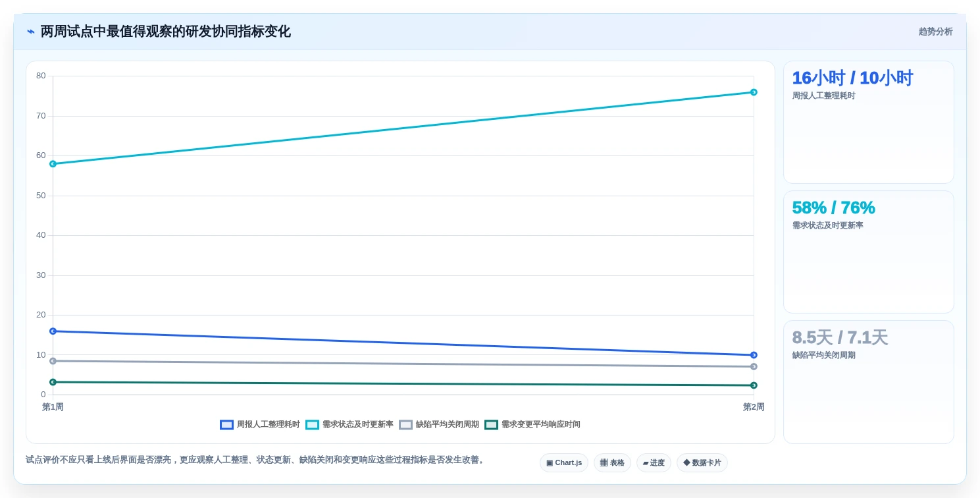Select the 进度 tag button

point(654,463)
